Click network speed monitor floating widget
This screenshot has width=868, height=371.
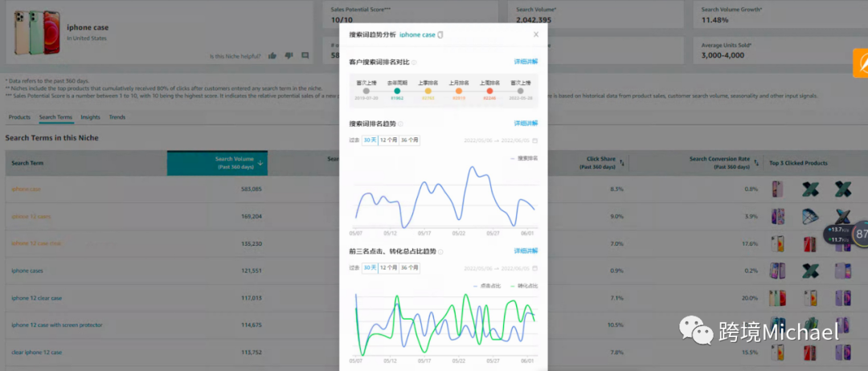coord(845,234)
